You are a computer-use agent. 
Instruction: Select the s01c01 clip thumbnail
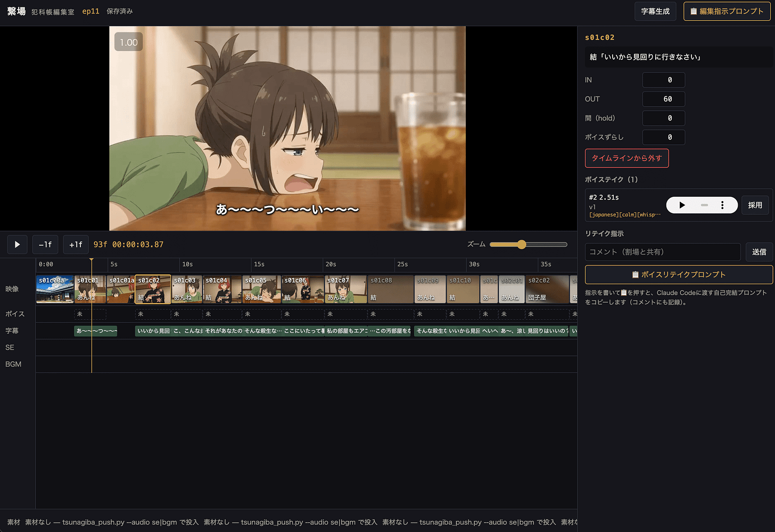pyautogui.click(x=90, y=289)
